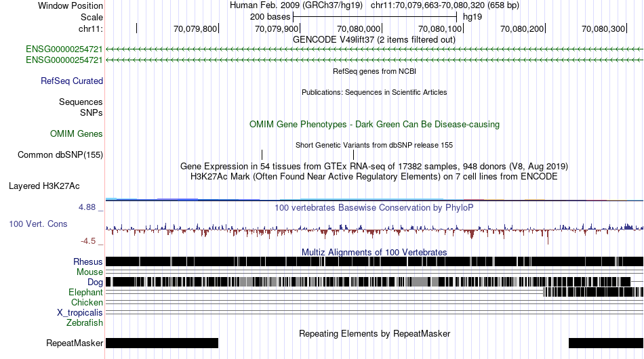The image size is (644, 359).
Task: Select the first dbSNP variant tick mark
Action: [x=262, y=154]
